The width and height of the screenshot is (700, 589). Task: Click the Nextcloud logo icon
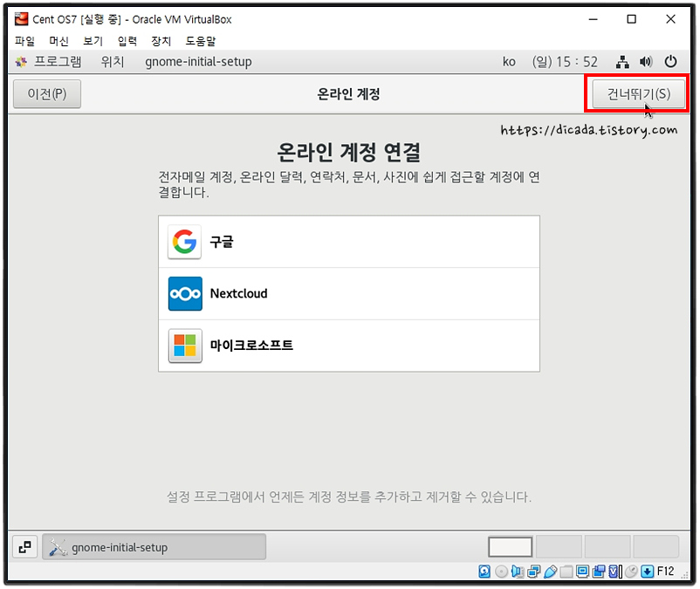point(185,293)
